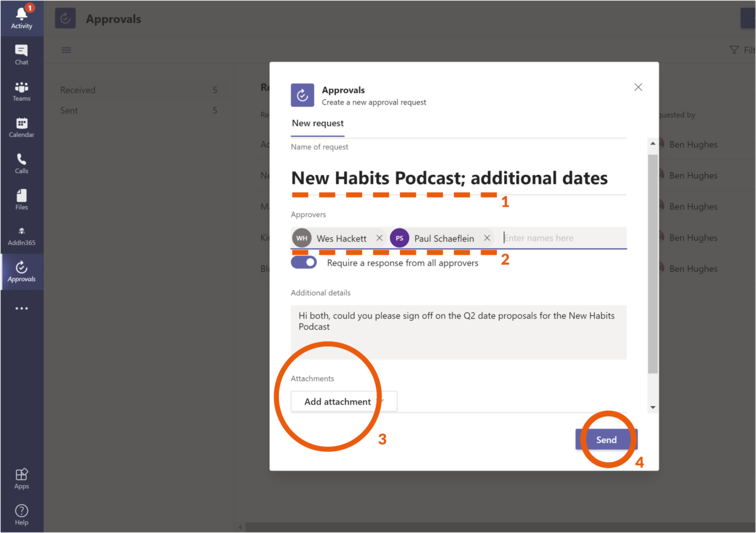Open the Chat section
The height and width of the screenshot is (533, 756).
click(x=21, y=54)
